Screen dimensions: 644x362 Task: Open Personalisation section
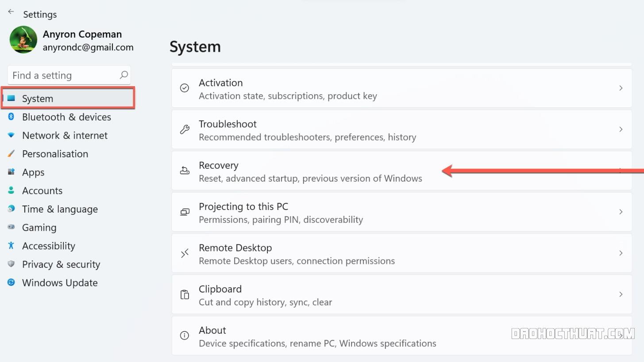click(55, 154)
